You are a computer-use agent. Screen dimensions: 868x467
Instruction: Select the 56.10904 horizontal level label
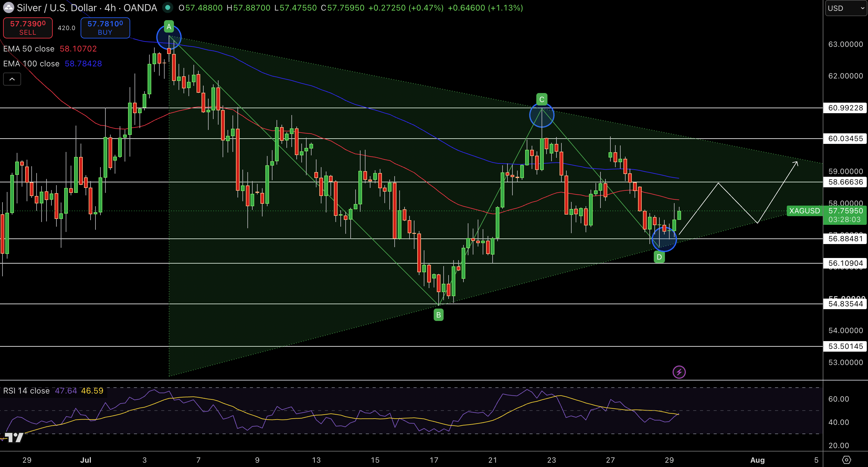click(845, 263)
